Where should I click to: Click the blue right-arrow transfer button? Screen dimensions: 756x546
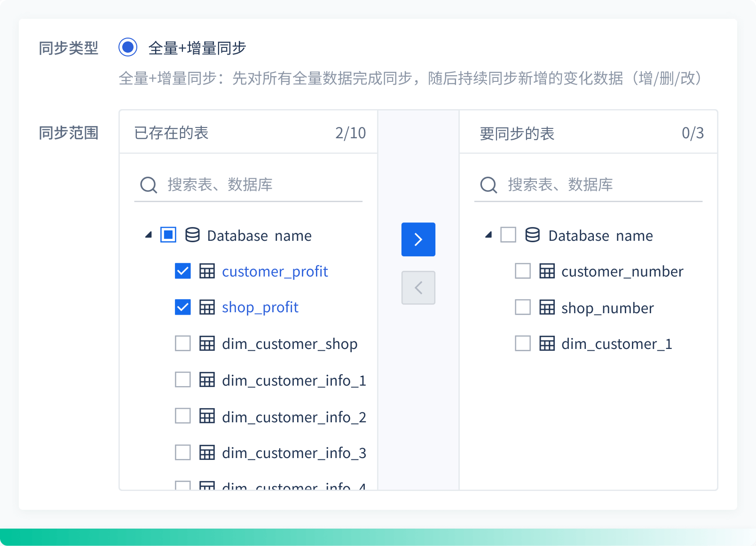click(418, 239)
